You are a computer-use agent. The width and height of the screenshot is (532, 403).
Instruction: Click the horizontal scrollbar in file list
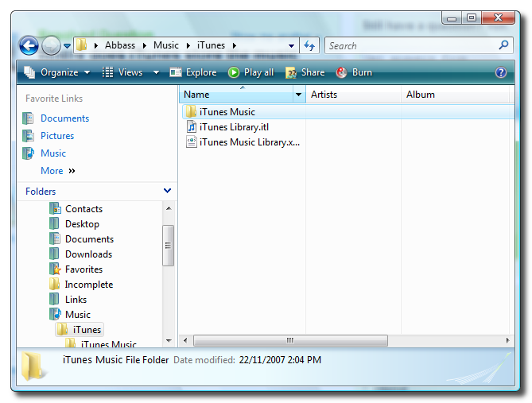(x=290, y=340)
